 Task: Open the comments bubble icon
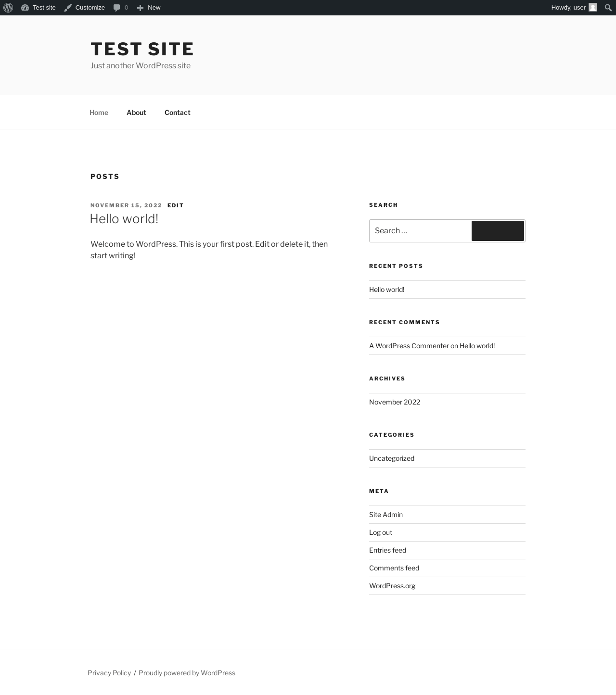coord(116,8)
